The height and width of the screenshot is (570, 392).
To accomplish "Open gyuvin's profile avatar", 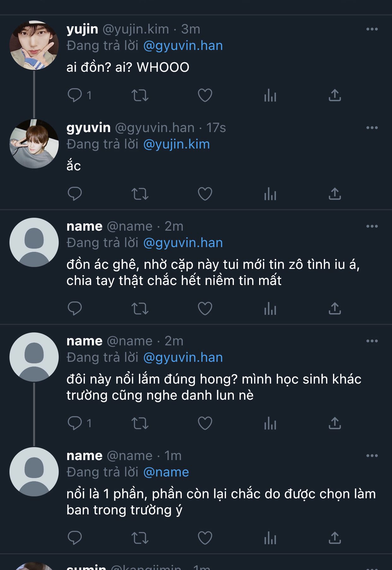I will pyautogui.click(x=34, y=144).
